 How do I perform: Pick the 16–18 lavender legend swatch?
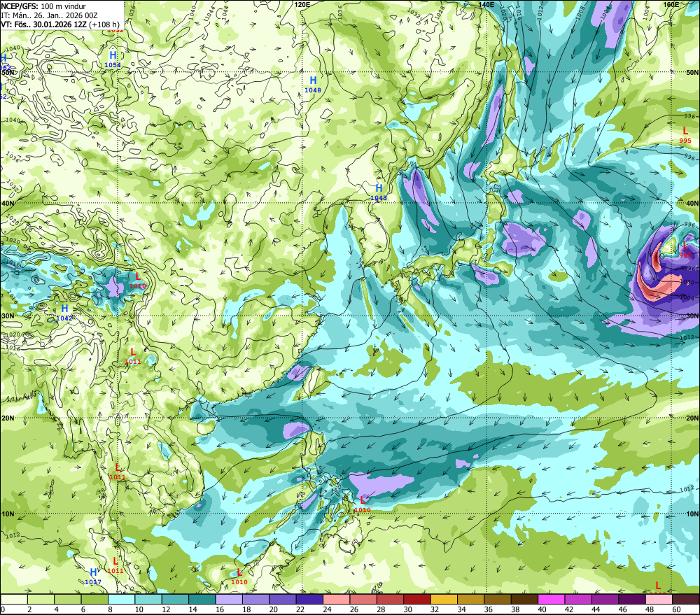click(229, 599)
